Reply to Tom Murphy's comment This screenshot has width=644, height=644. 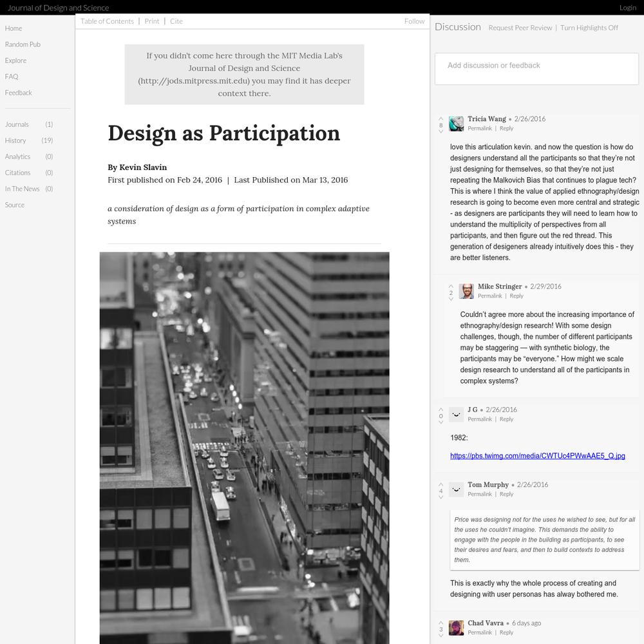point(506,494)
